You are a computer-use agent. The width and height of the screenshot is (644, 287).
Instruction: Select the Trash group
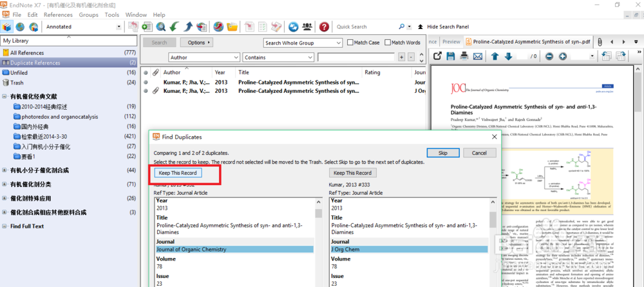[x=69, y=83]
